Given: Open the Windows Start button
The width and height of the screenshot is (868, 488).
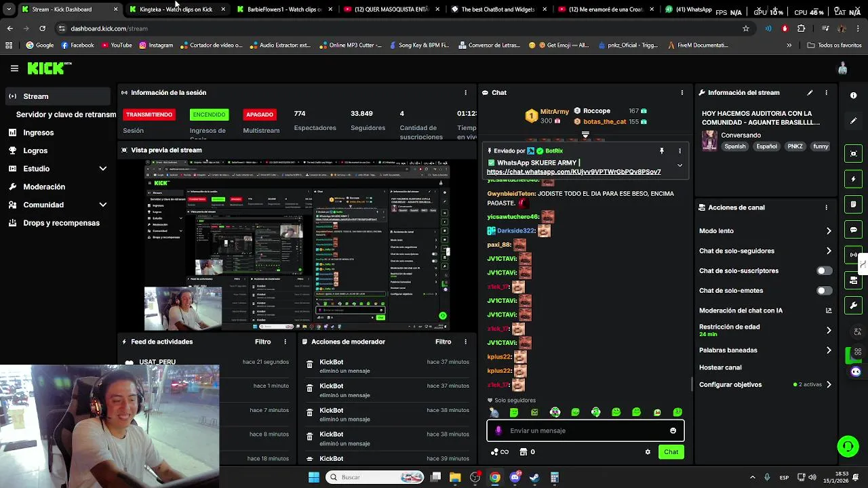Looking at the screenshot, I should pyautogui.click(x=313, y=477).
